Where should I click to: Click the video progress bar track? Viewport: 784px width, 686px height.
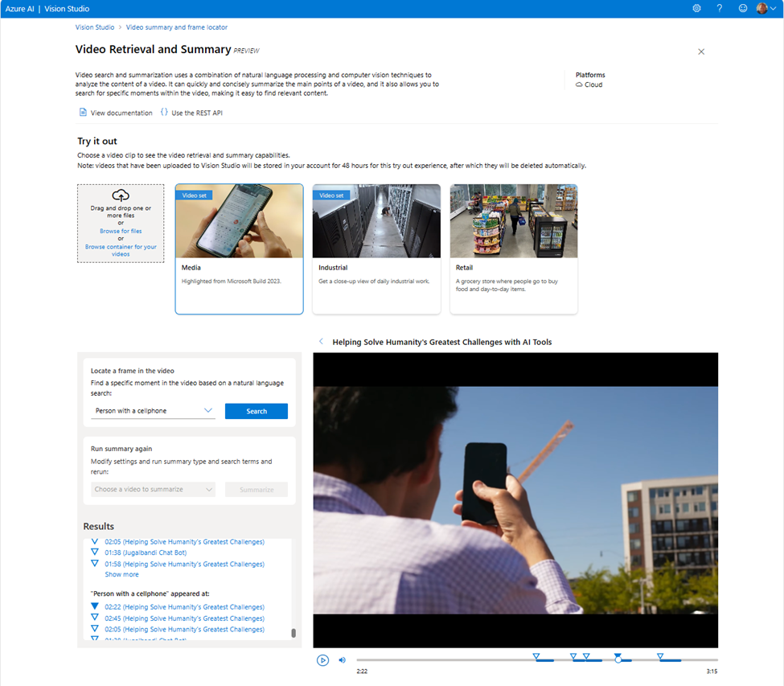pyautogui.click(x=537, y=660)
